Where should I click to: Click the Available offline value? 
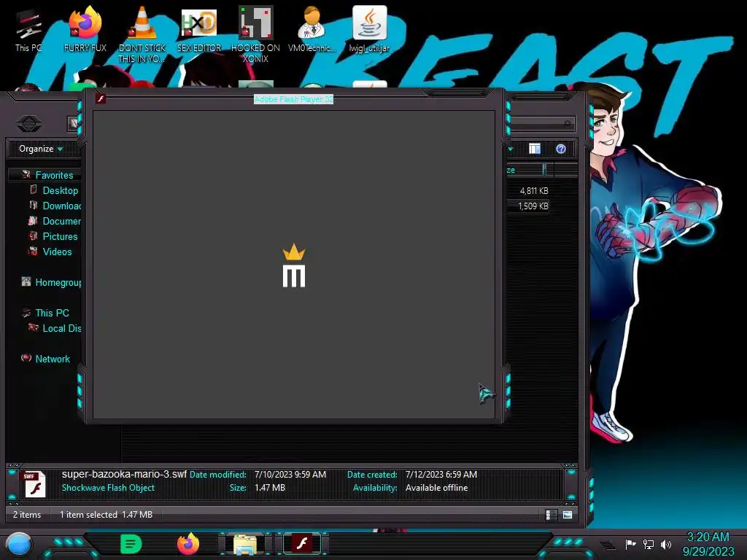coord(436,488)
